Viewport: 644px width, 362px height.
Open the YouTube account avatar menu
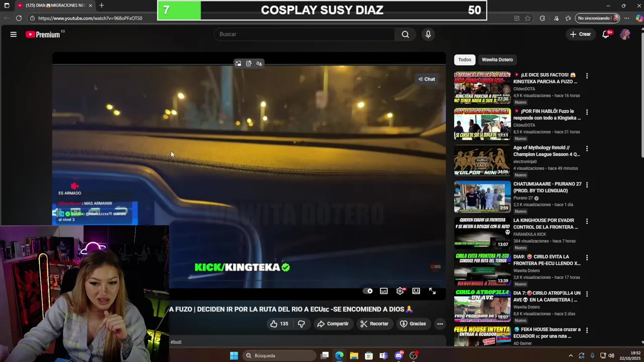pos(625,34)
